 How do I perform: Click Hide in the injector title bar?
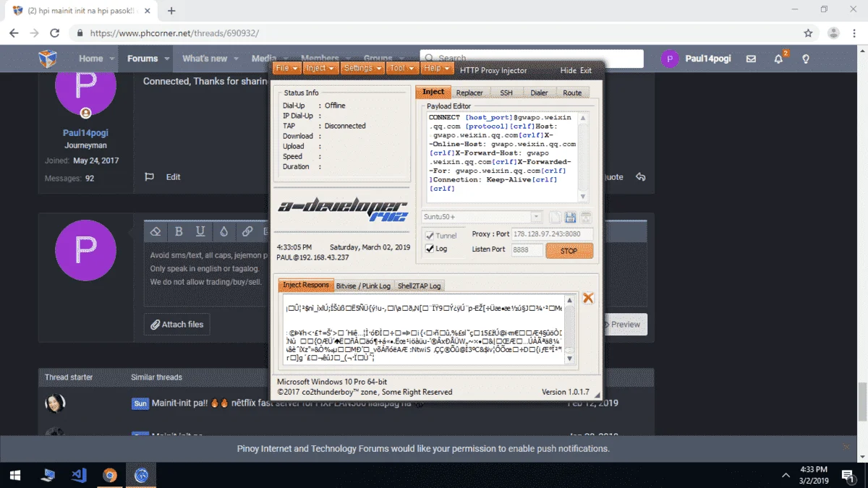click(569, 71)
